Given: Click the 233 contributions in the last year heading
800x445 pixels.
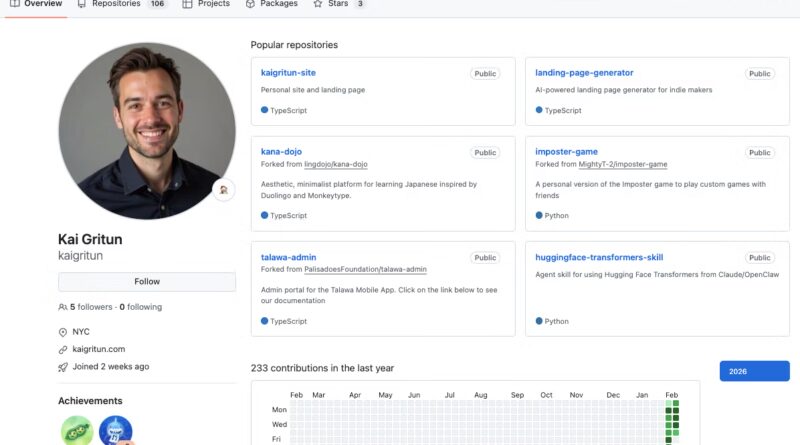Looking at the screenshot, I should point(322,368).
